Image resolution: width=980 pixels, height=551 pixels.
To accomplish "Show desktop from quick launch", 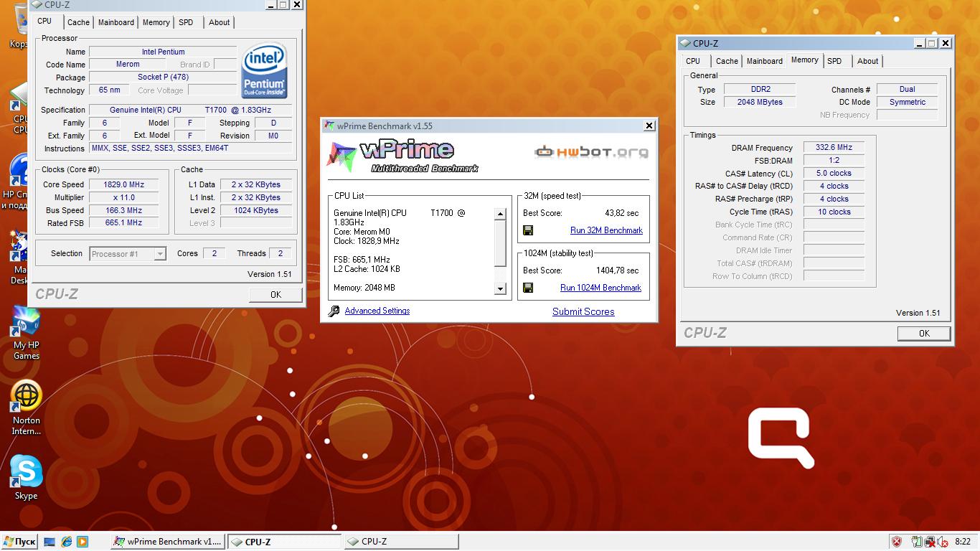I will (x=50, y=542).
